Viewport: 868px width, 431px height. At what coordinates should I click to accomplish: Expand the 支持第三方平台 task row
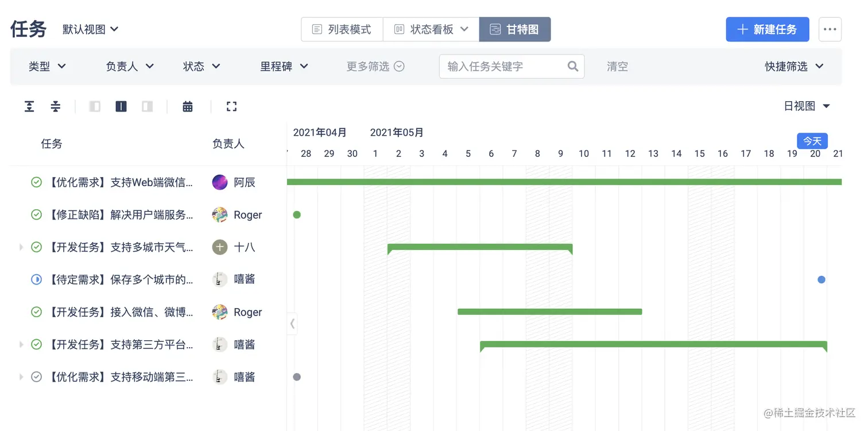point(21,344)
